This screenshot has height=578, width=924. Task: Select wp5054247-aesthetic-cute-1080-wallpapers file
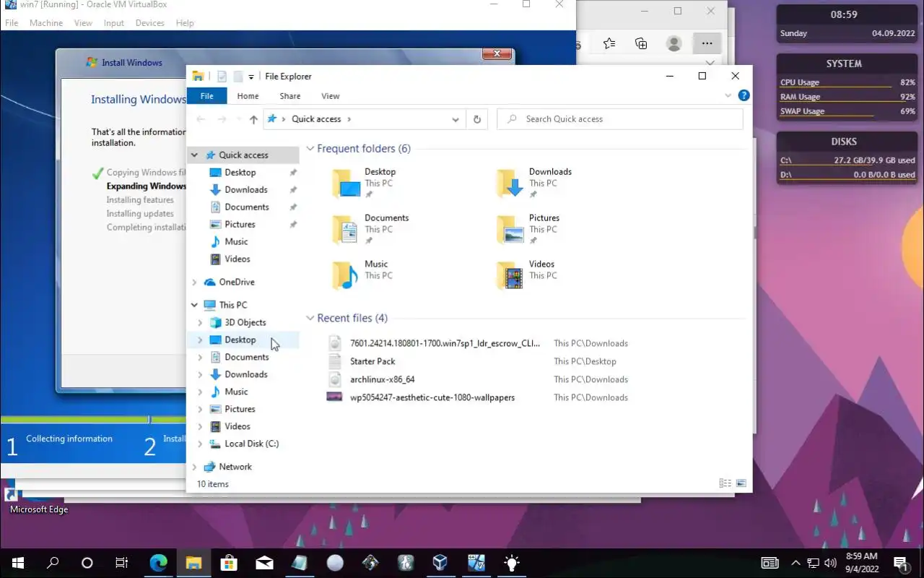432,398
